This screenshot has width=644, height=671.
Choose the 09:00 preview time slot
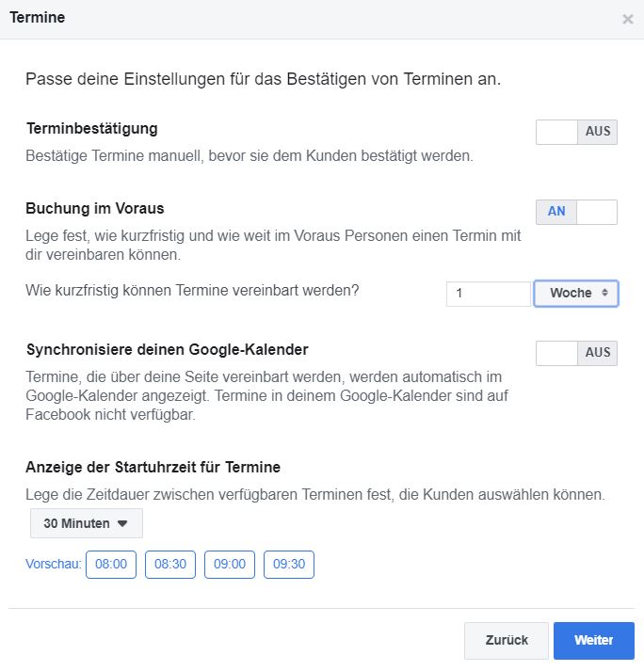[x=230, y=565]
